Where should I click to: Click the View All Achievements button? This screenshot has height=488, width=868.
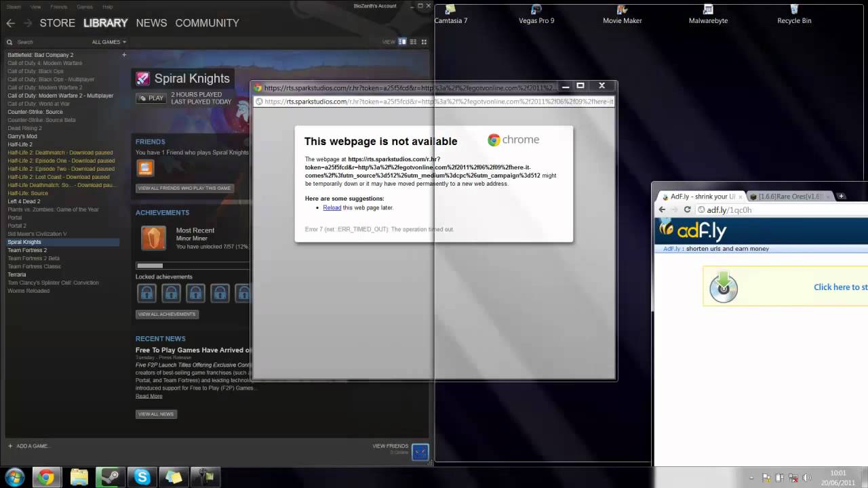167,314
